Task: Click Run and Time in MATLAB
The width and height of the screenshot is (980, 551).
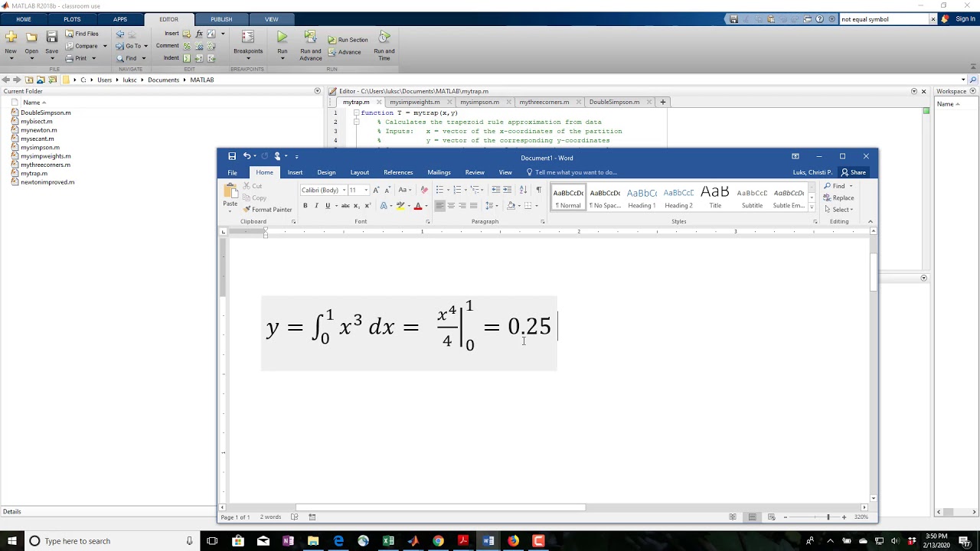Action: 384,46
